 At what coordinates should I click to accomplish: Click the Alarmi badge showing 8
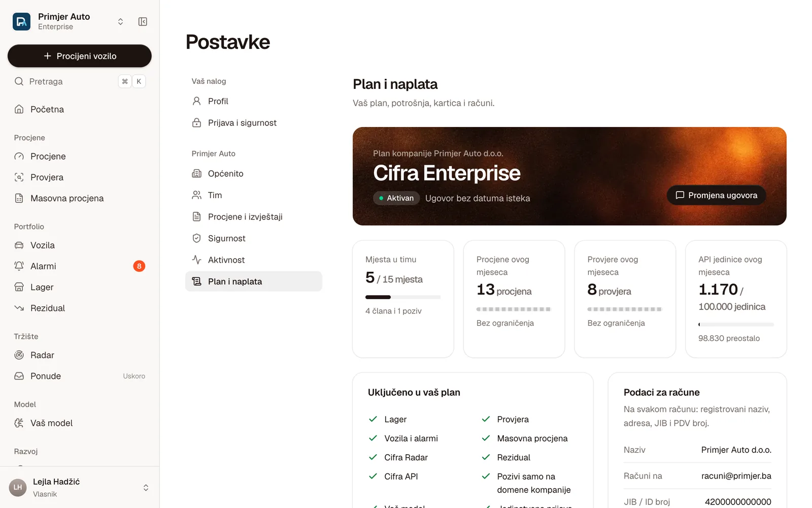click(139, 266)
